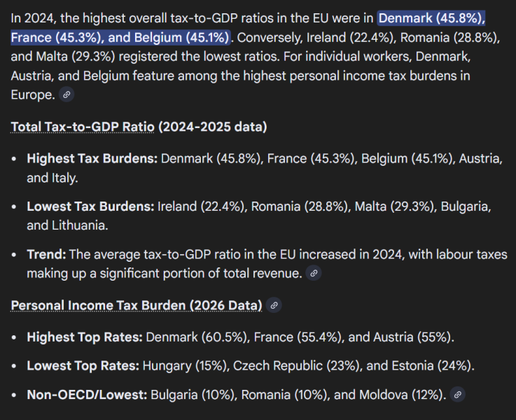Click the bold "Non-OECD/Lowest:" label
This screenshot has width=516, height=420.
click(87, 394)
